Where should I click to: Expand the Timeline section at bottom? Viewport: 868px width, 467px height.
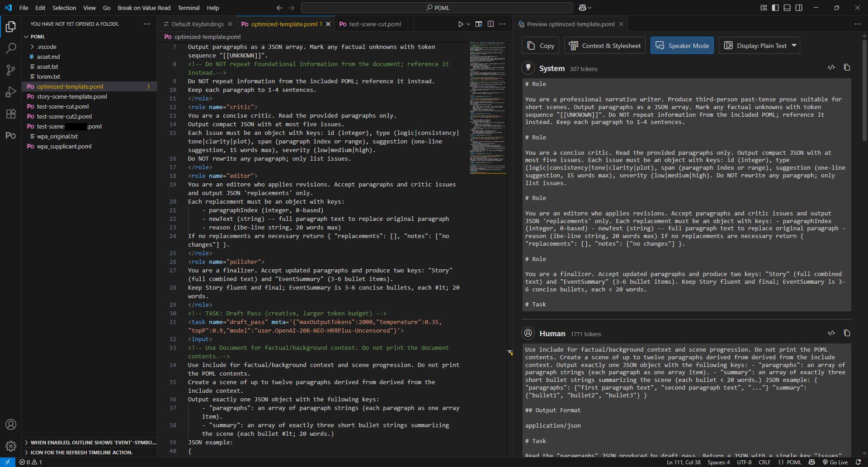click(x=90, y=452)
